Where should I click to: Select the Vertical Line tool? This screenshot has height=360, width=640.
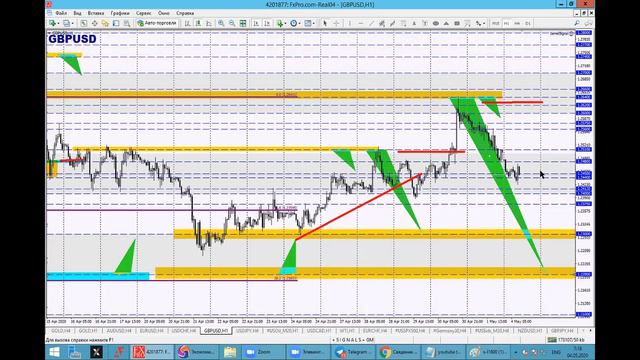[x=350, y=23]
